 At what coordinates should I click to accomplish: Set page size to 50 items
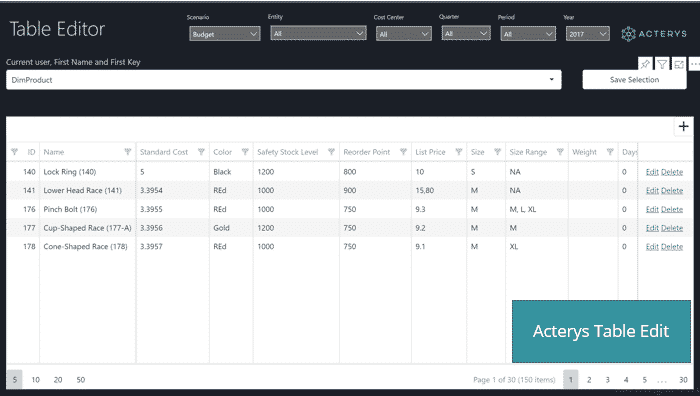(x=80, y=379)
